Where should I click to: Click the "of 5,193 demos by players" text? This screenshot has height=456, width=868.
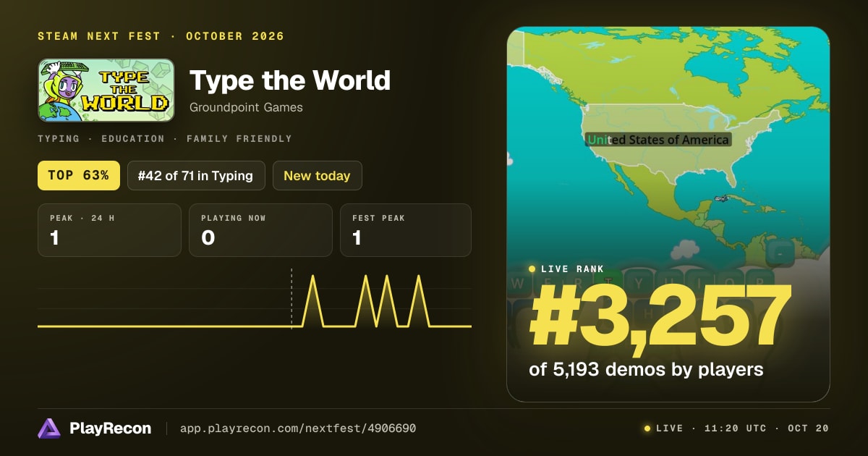pos(647,369)
